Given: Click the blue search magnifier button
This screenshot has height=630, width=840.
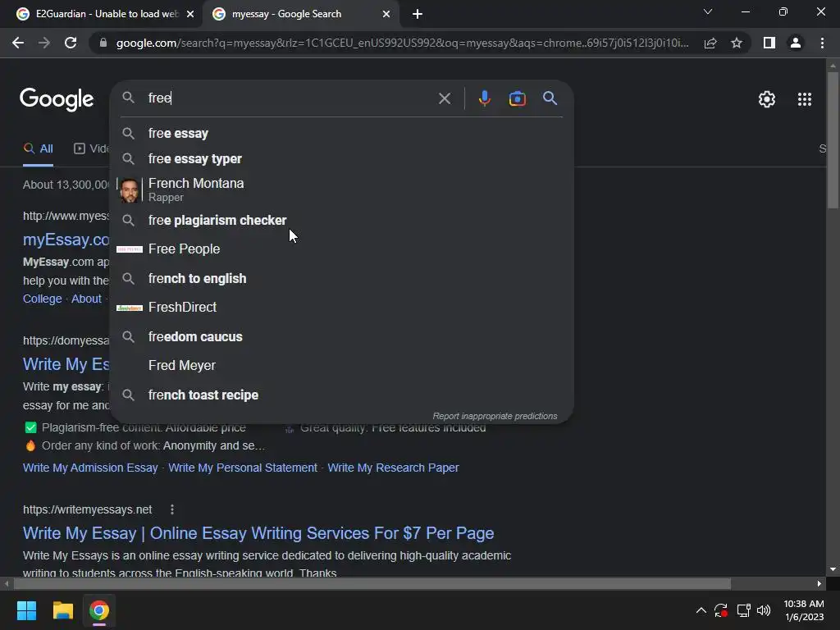Looking at the screenshot, I should (550, 98).
